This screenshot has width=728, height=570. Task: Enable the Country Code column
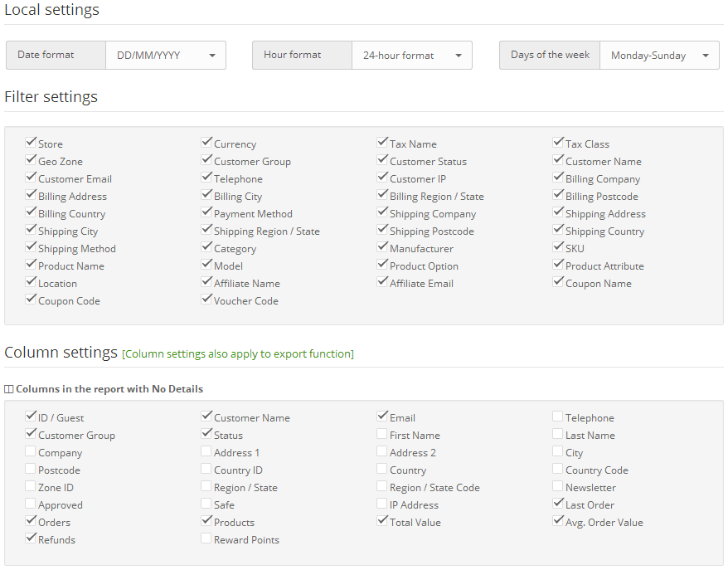tap(557, 468)
